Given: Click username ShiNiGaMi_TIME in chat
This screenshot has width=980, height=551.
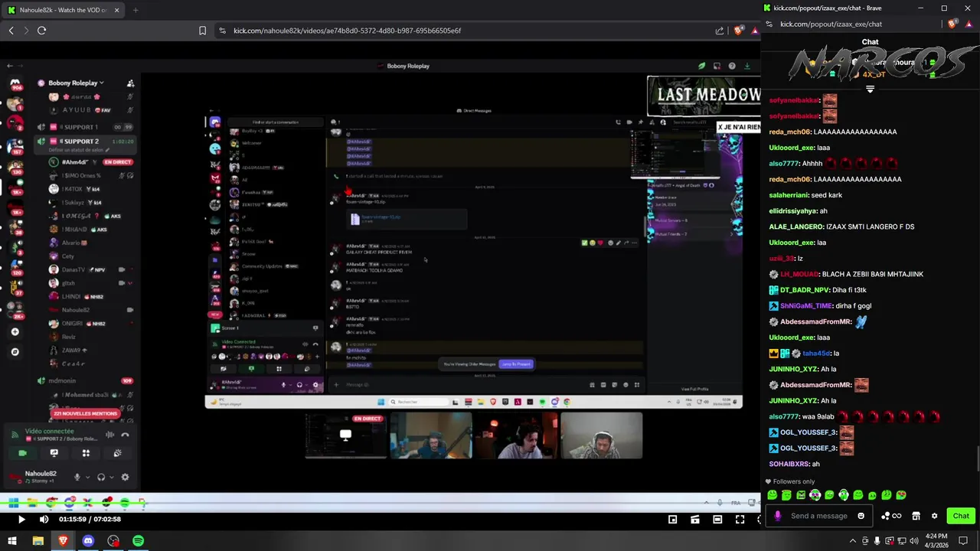Looking at the screenshot, I should pyautogui.click(x=805, y=306).
